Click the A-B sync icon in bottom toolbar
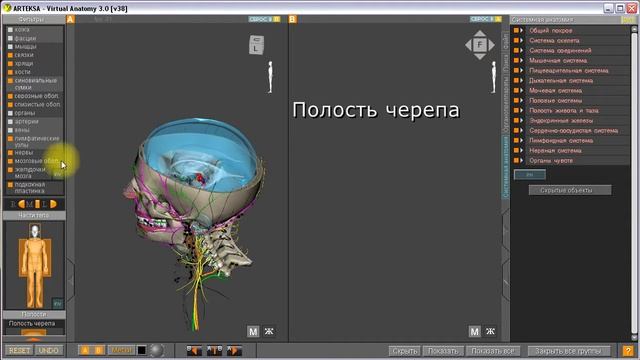 (x=214, y=351)
